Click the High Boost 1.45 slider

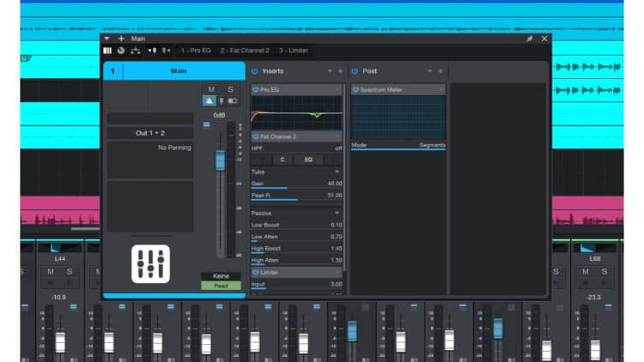tap(296, 249)
